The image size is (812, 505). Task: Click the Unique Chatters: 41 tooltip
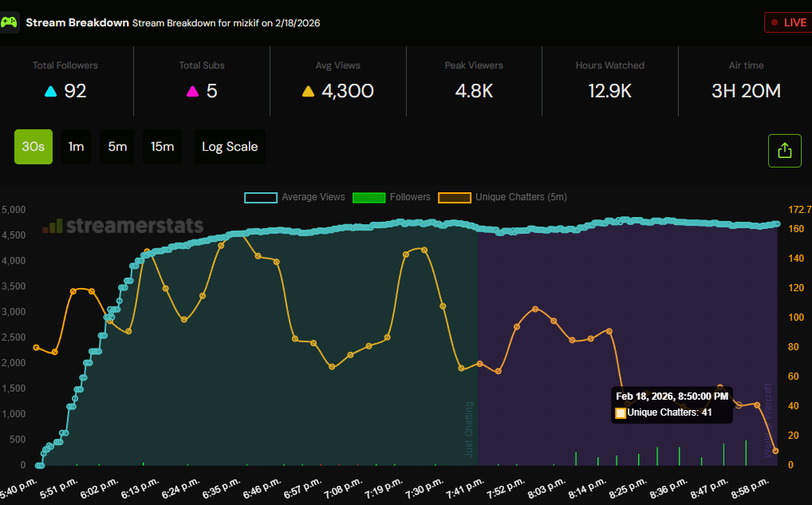(672, 404)
